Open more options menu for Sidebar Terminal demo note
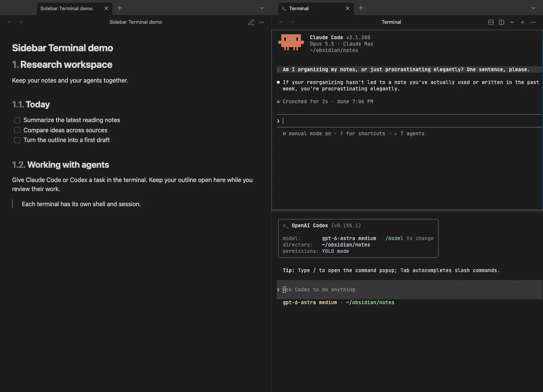This screenshot has width=543, height=392. [x=262, y=22]
